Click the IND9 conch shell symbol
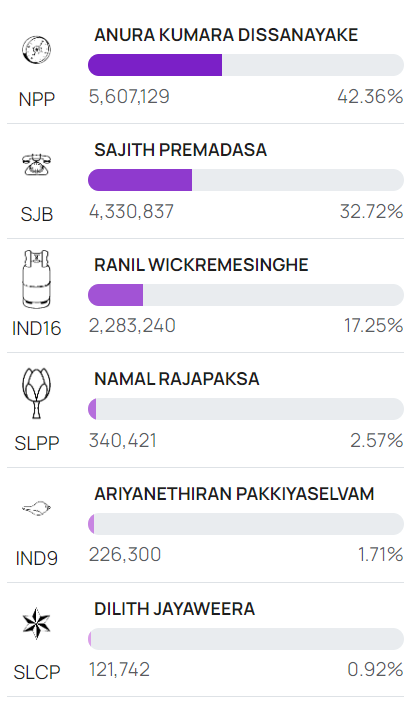420x711 pixels. coord(36,508)
